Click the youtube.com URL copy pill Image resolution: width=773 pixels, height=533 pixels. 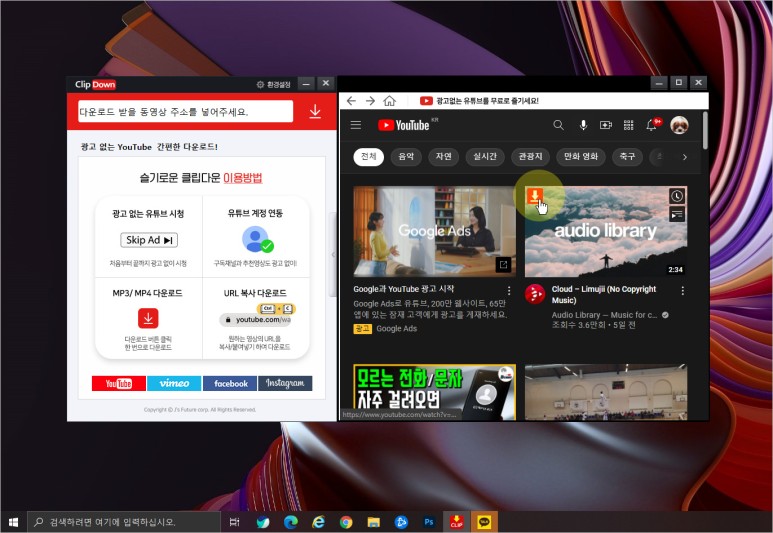tap(256, 320)
